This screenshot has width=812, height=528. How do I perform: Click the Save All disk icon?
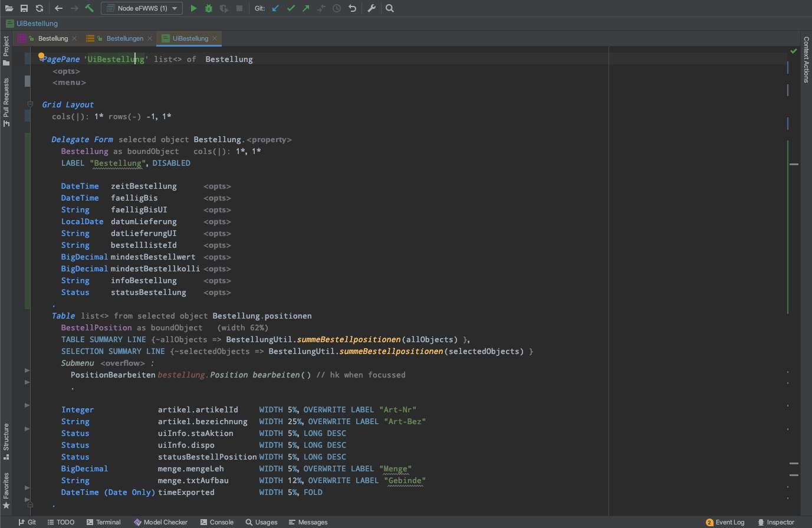tap(24, 8)
